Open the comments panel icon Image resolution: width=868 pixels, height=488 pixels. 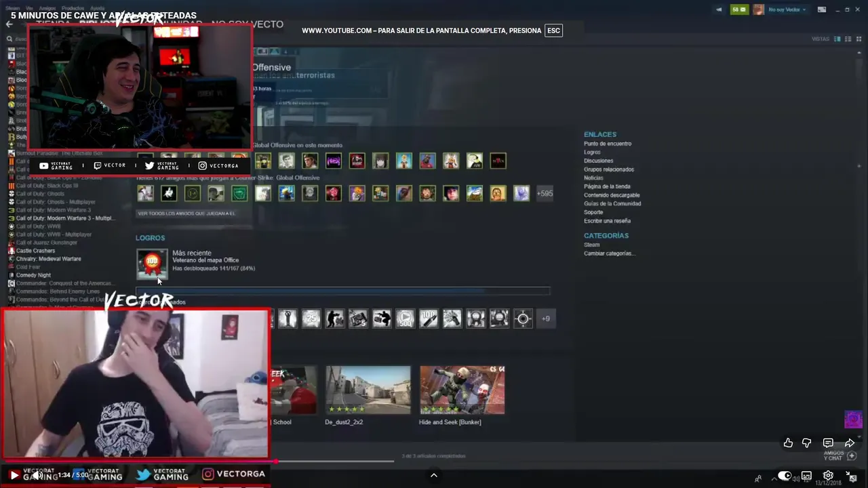(828, 443)
